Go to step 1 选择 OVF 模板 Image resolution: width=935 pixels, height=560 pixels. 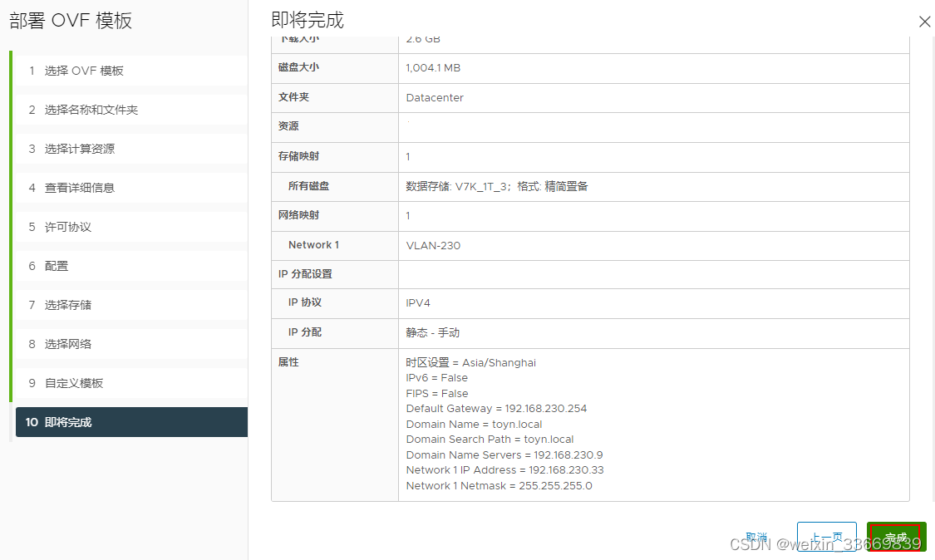click(x=131, y=71)
